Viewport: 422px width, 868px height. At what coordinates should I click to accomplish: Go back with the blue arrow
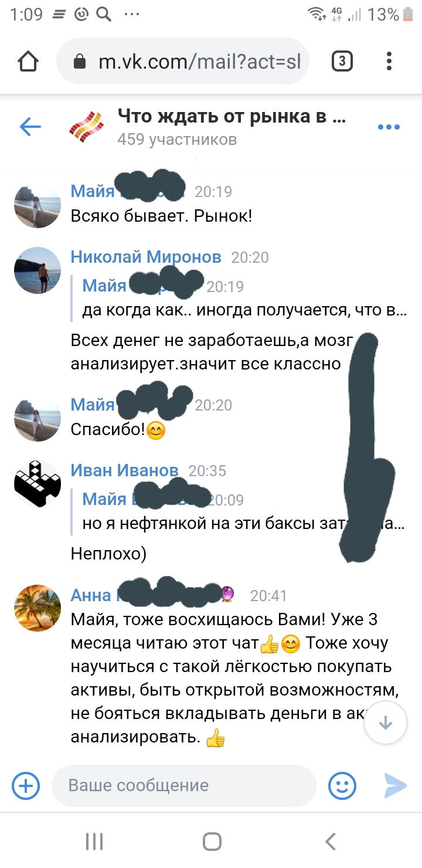(x=30, y=126)
